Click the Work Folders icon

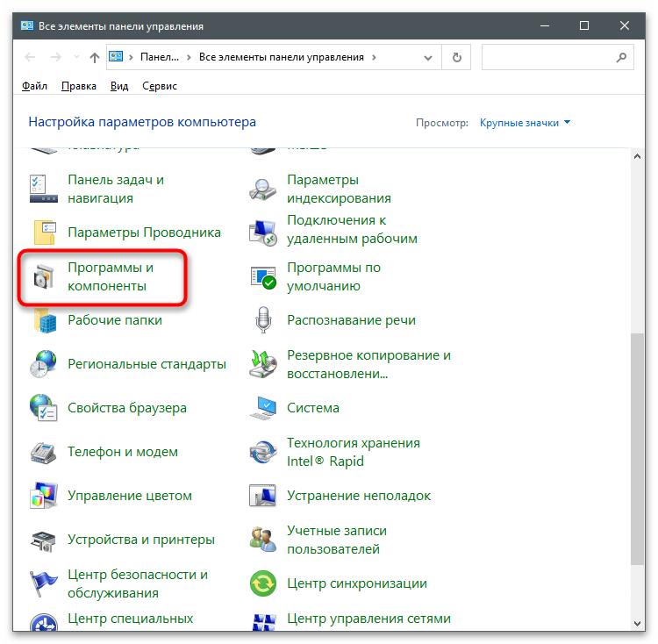click(45, 320)
